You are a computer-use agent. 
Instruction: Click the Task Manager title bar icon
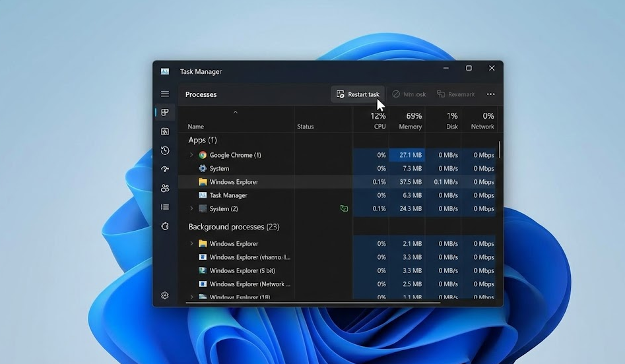point(164,71)
